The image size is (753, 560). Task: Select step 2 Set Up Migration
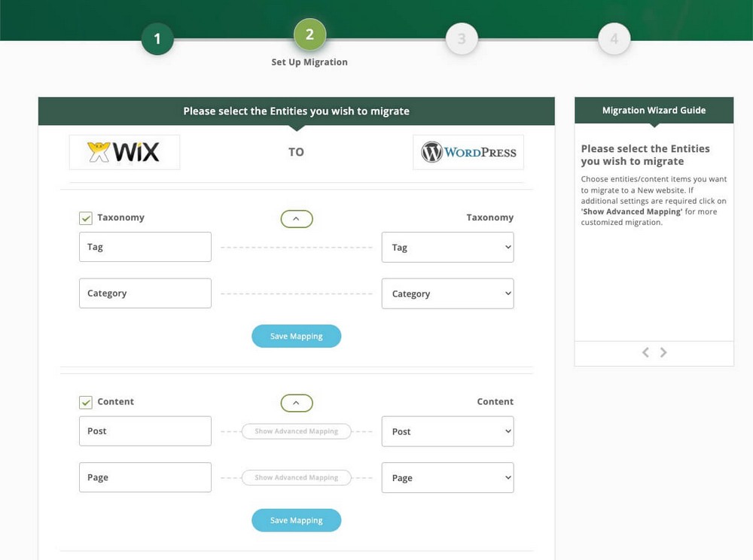pos(309,35)
